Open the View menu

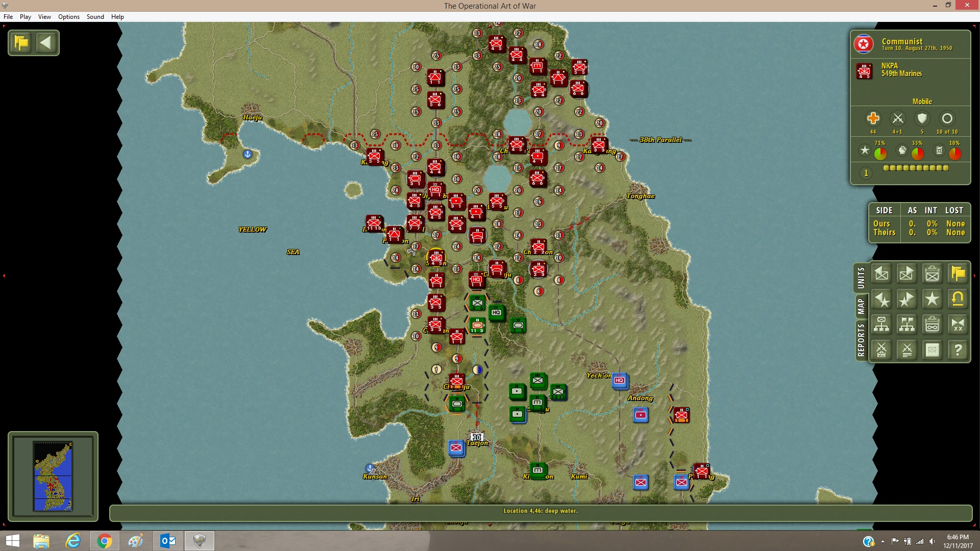pos(45,17)
